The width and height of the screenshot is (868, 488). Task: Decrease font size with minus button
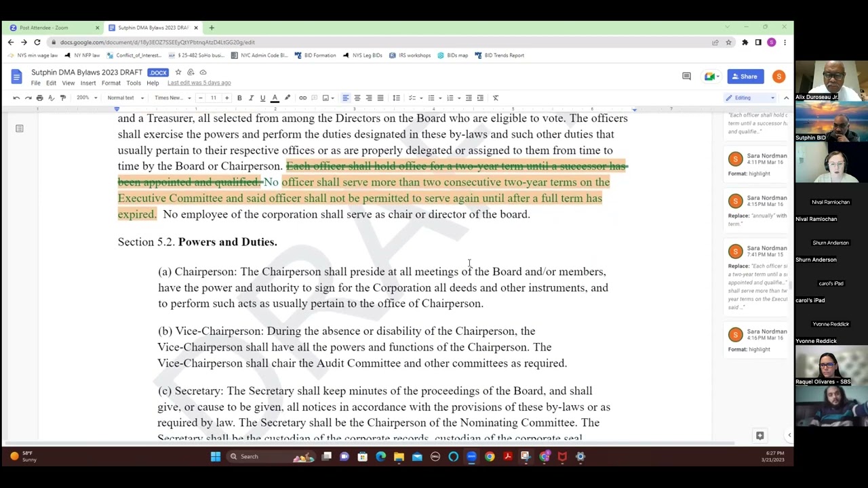click(200, 98)
